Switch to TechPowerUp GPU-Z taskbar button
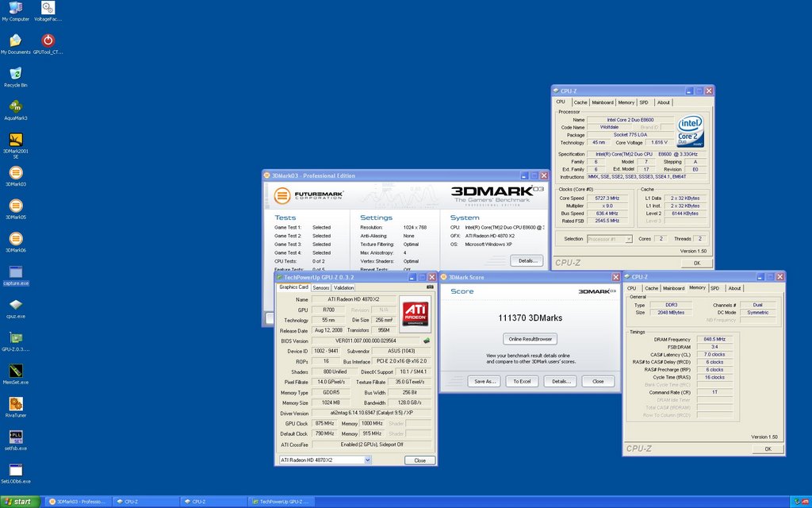This screenshot has height=508, width=812. coord(282,502)
